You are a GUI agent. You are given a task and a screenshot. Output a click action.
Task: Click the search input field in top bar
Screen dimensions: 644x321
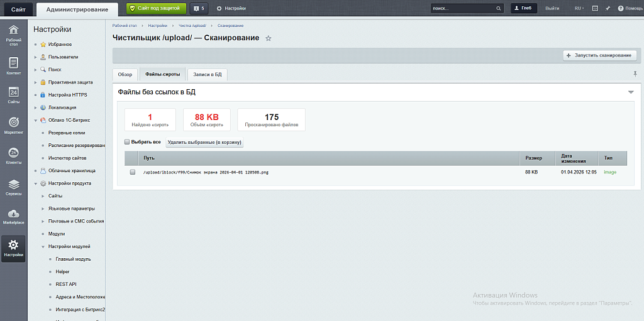(462, 8)
